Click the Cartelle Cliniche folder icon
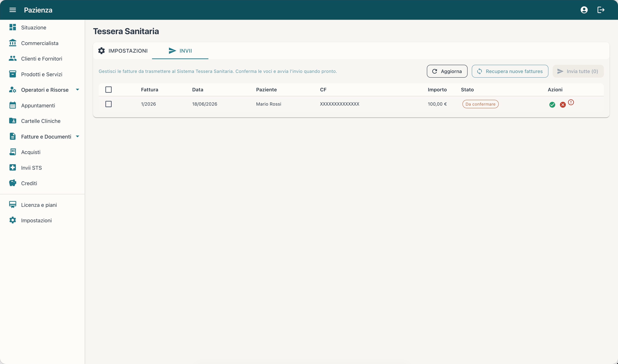618x364 pixels. [13, 121]
